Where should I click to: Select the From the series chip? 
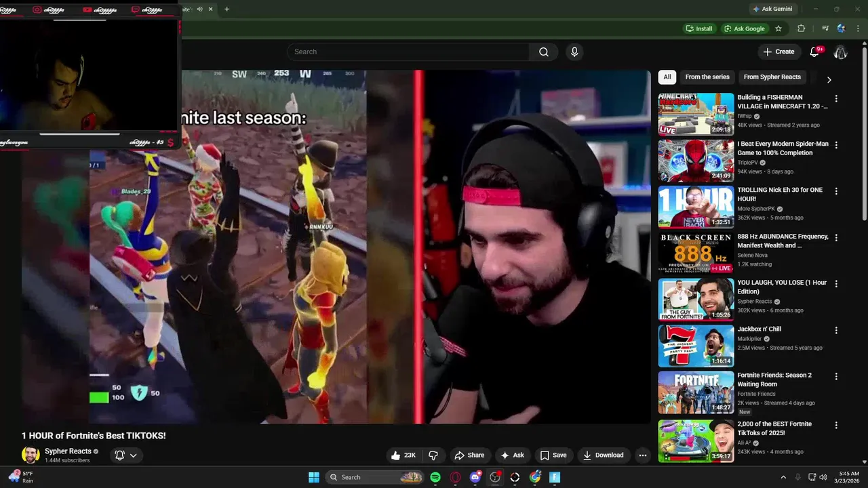tap(707, 77)
